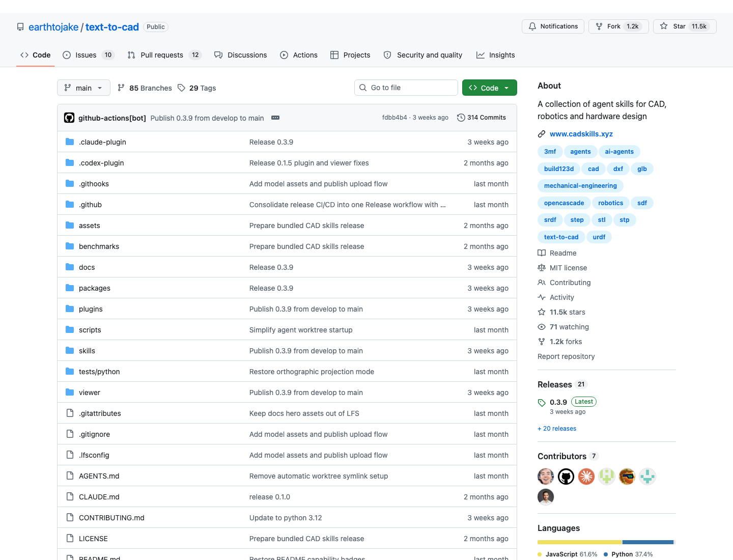The width and height of the screenshot is (733, 560).
Task: Open the Pull requests tab
Action: click(164, 55)
